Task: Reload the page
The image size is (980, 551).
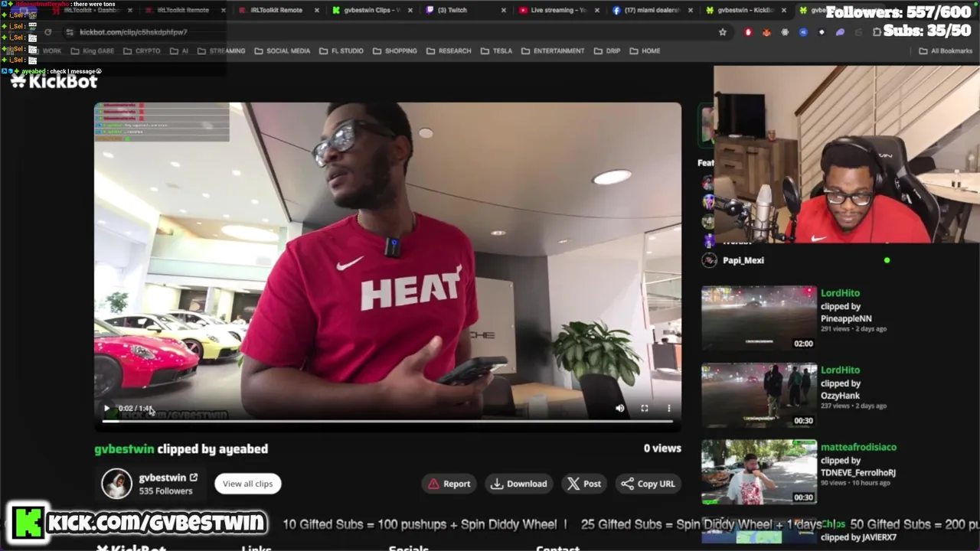Action: 47,32
